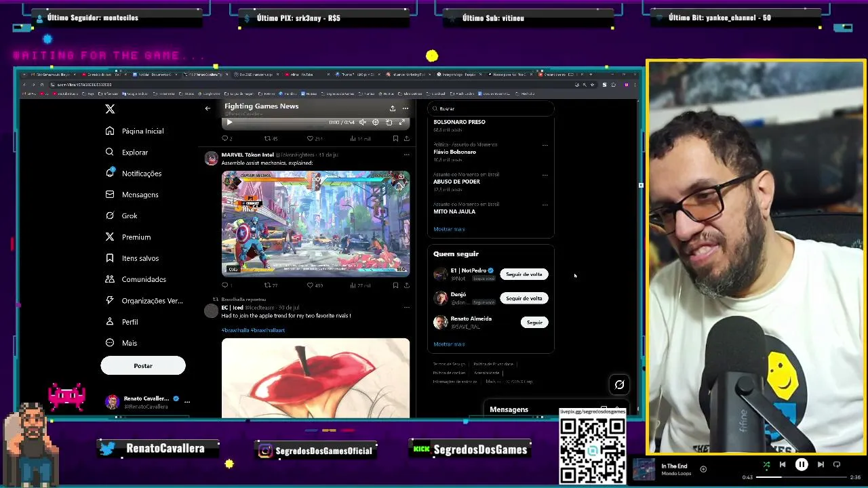This screenshot has width=868, height=488.
Task: Open Organizações Verificadas in sidebar
Action: (x=144, y=300)
